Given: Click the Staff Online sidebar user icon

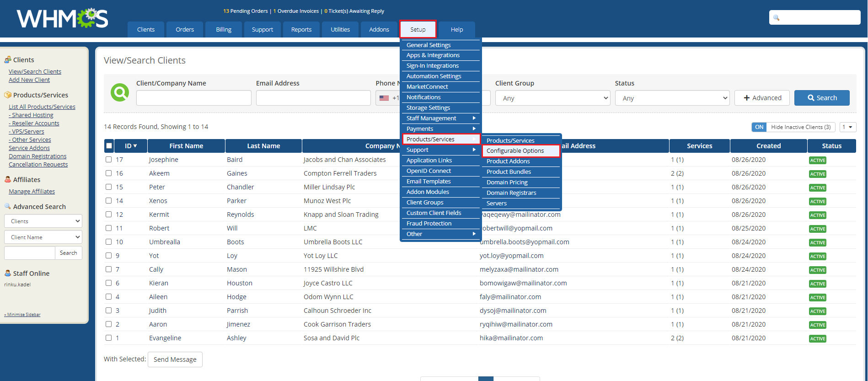Looking at the screenshot, I should point(8,273).
